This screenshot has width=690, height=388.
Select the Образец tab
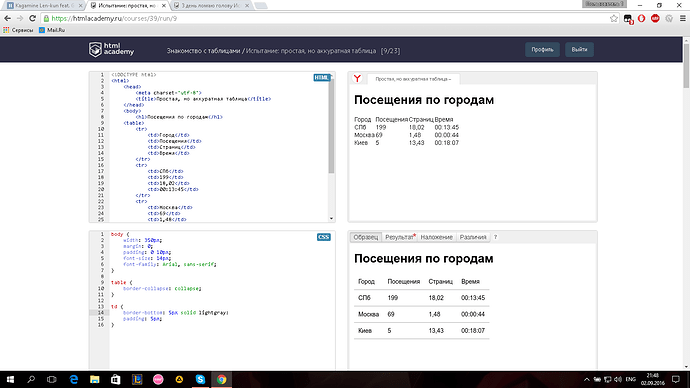(366, 237)
